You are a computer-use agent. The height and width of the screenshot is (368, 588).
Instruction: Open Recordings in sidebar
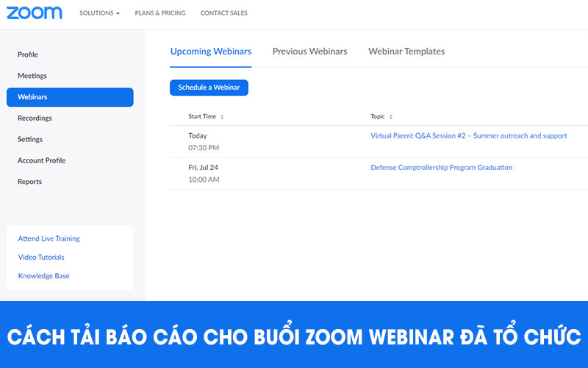(x=35, y=118)
